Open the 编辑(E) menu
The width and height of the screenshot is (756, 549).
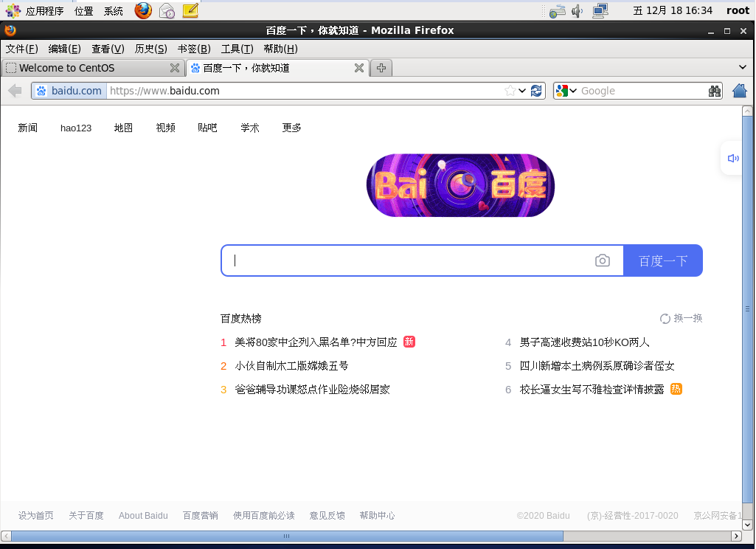[x=65, y=49]
